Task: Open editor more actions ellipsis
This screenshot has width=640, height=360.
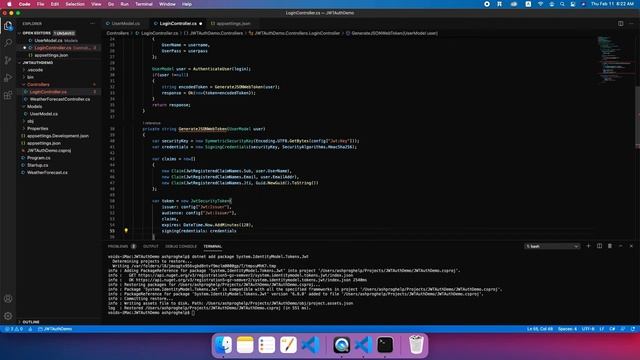Action: [631, 24]
